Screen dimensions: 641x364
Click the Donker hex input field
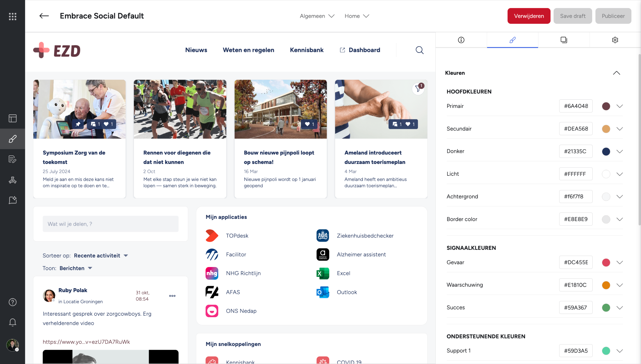coord(576,151)
